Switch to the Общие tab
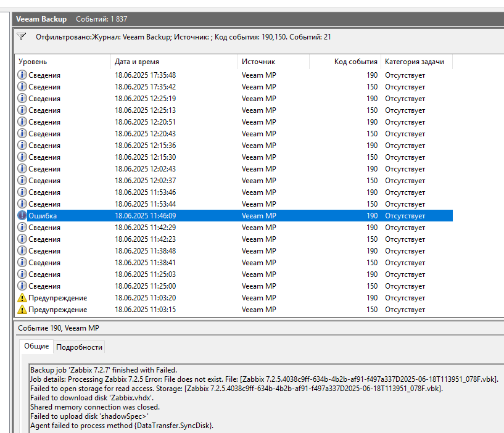The width and height of the screenshot is (504, 433). tap(36, 346)
